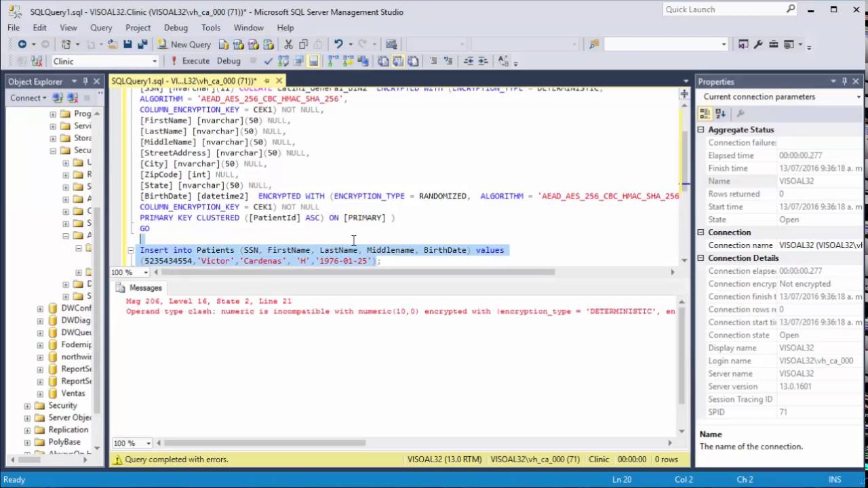
Task: Toggle Alphabetical sort in Properties panel
Action: [720, 113]
